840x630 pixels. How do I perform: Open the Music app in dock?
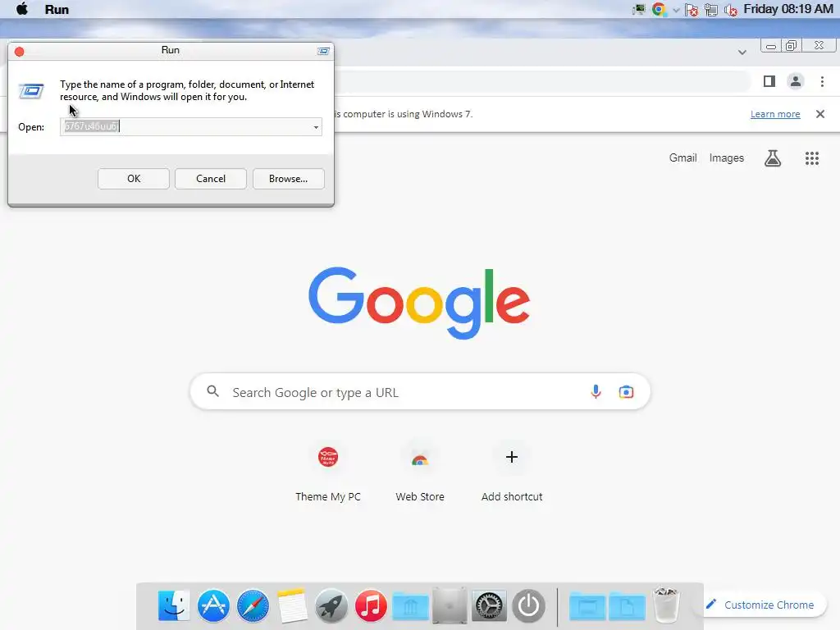click(371, 606)
